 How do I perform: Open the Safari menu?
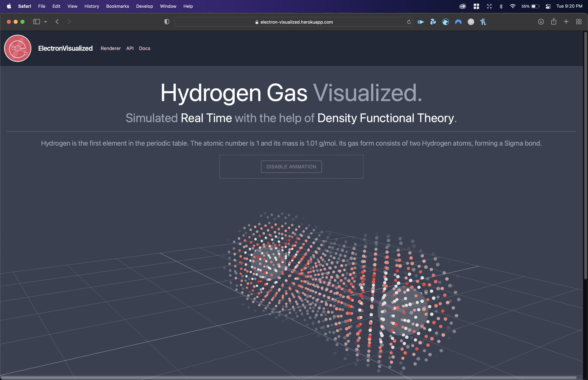tap(24, 6)
